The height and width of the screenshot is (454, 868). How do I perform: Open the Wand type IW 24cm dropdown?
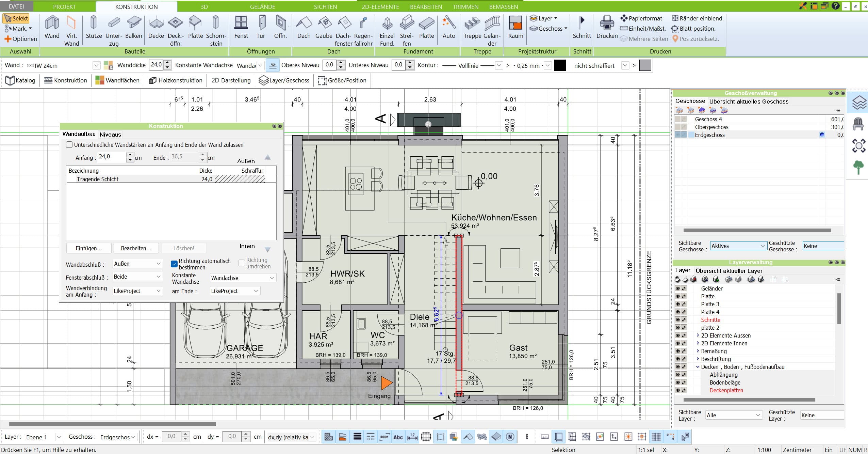[x=96, y=65]
